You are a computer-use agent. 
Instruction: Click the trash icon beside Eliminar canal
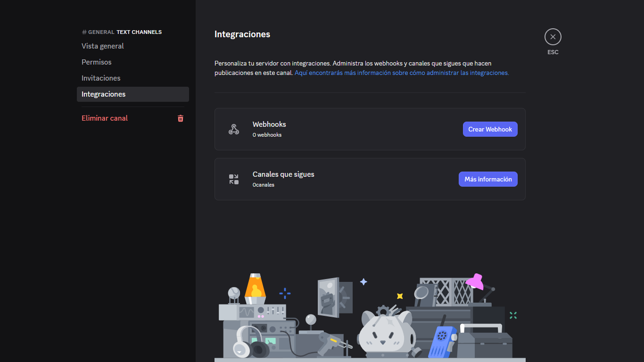[181, 118]
